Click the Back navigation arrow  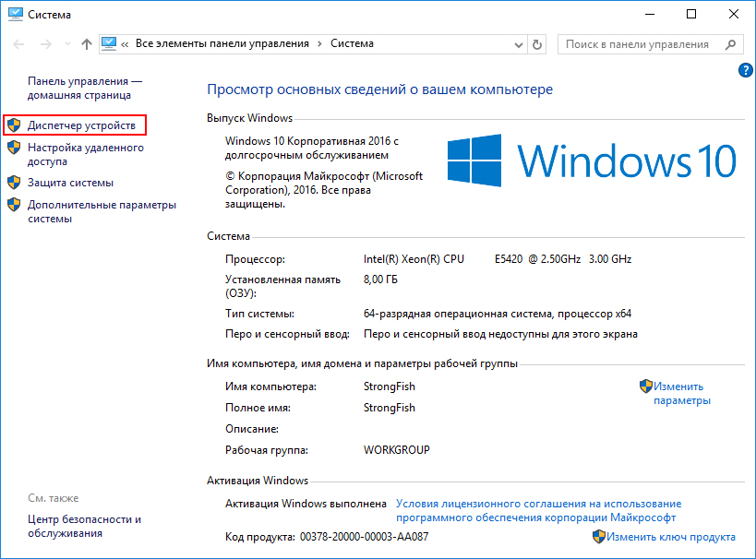tap(18, 44)
